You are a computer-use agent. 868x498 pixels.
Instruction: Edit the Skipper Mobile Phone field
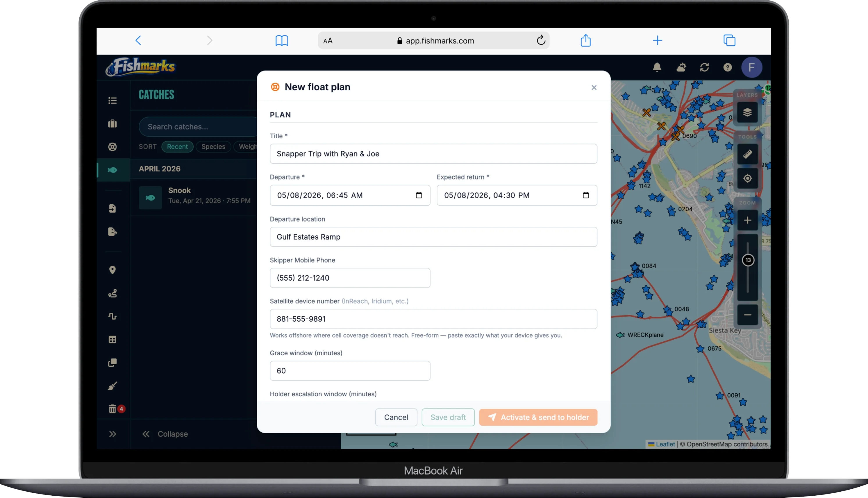[x=350, y=278]
